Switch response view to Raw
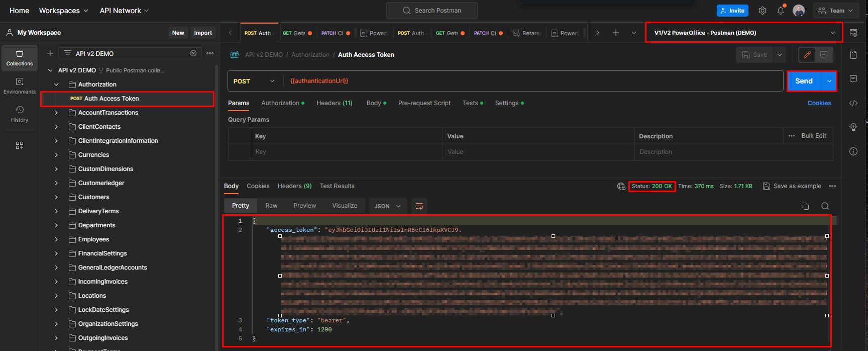The width and height of the screenshot is (868, 351). pos(271,206)
